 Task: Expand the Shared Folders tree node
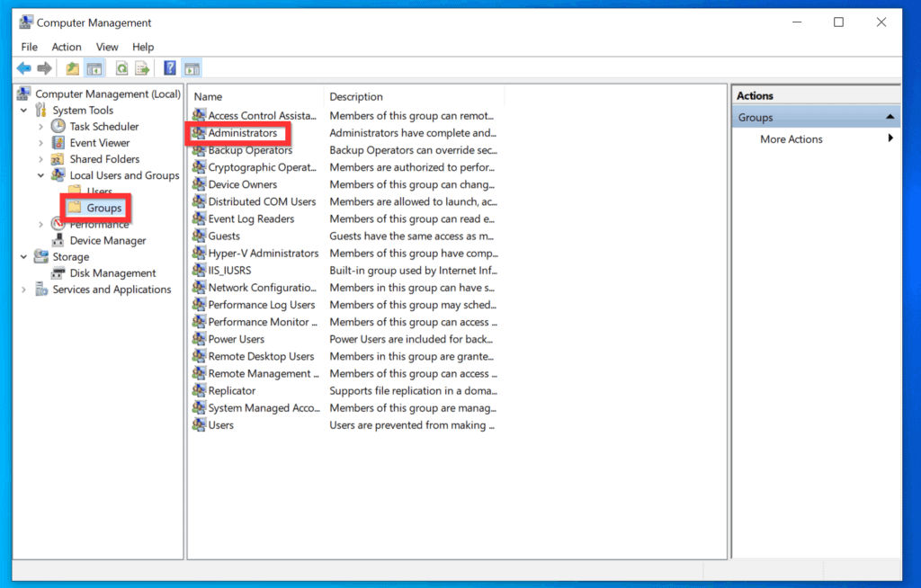pos(40,159)
